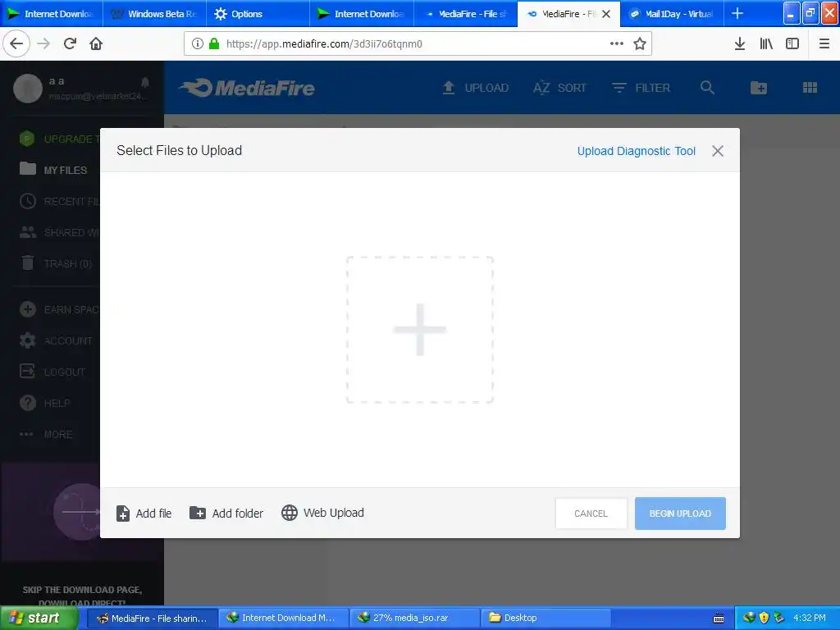Open Web Upload option
Screen dimensions: 840x630
click(x=322, y=513)
